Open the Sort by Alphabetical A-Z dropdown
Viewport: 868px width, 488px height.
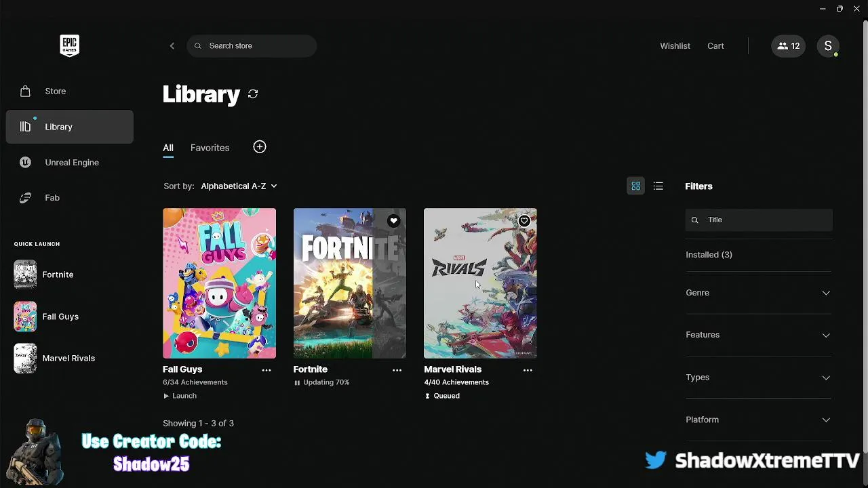pos(239,186)
